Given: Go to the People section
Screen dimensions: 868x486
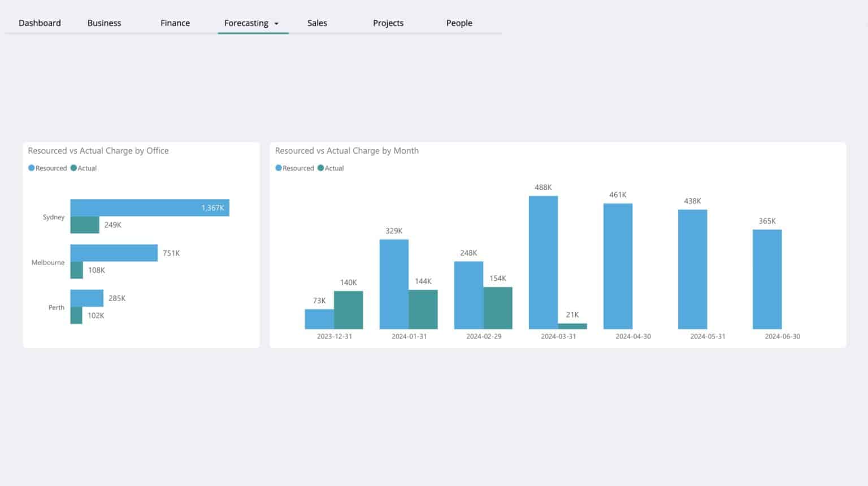Looking at the screenshot, I should pos(459,23).
